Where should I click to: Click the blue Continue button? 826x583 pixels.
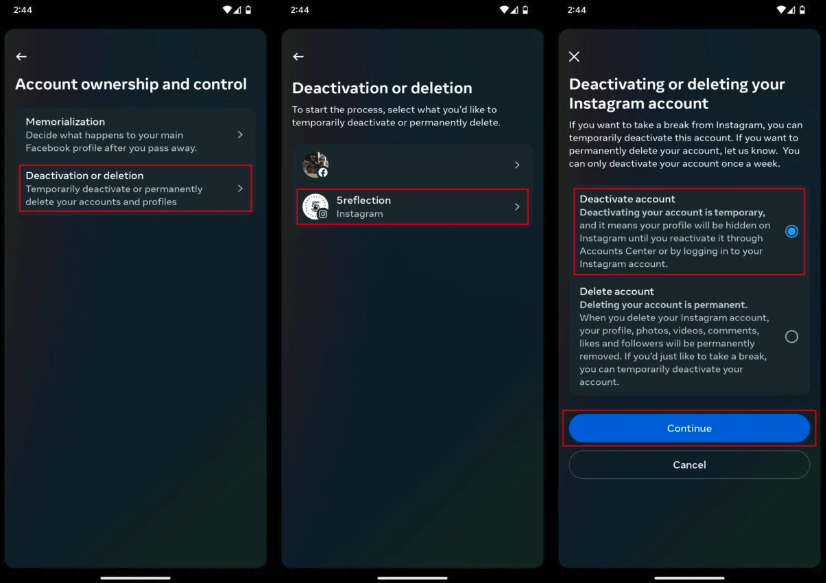pyautogui.click(x=689, y=428)
